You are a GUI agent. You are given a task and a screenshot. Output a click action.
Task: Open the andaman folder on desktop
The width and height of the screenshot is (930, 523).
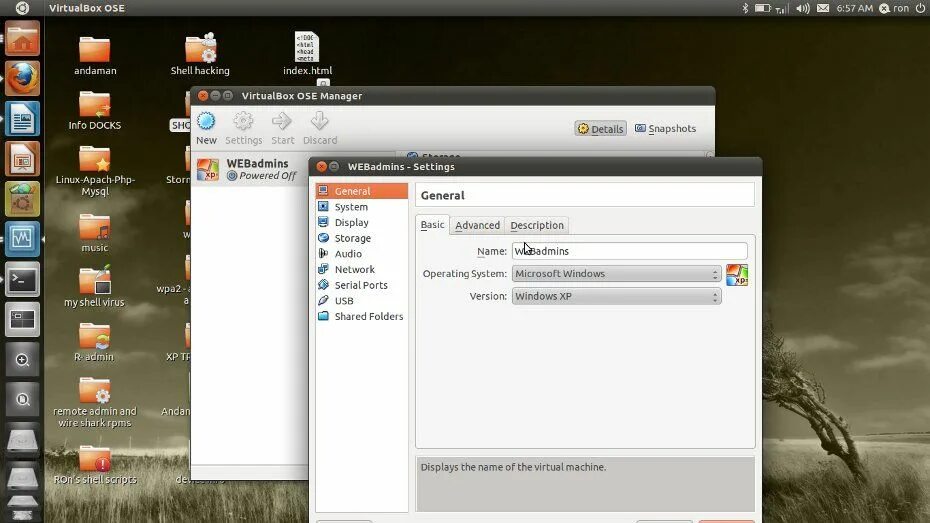pos(95,56)
